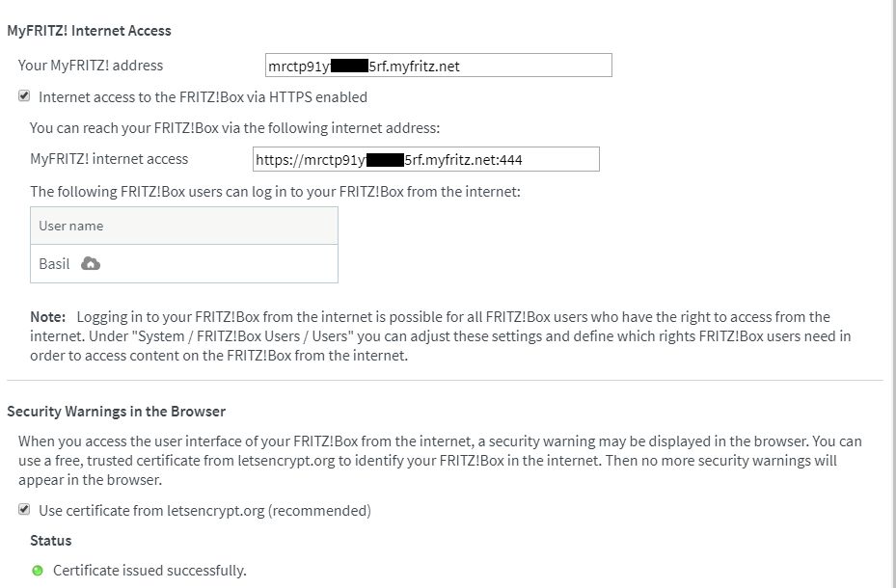Select the Basil user name entry
The image size is (896, 588).
click(54, 264)
